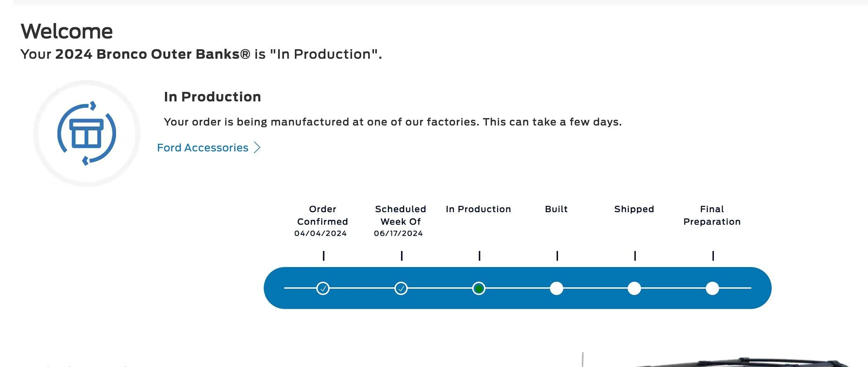The image size is (868, 367).
Task: Click the 2024 Bronco Outer Banks vehicle name
Action: click(x=153, y=54)
